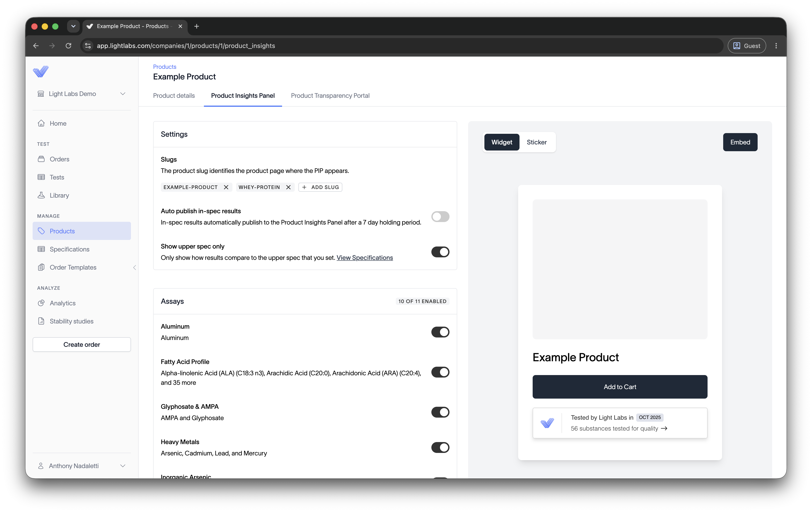Open Specifications in the sidebar
Image resolution: width=812 pixels, height=512 pixels.
[x=82, y=249]
